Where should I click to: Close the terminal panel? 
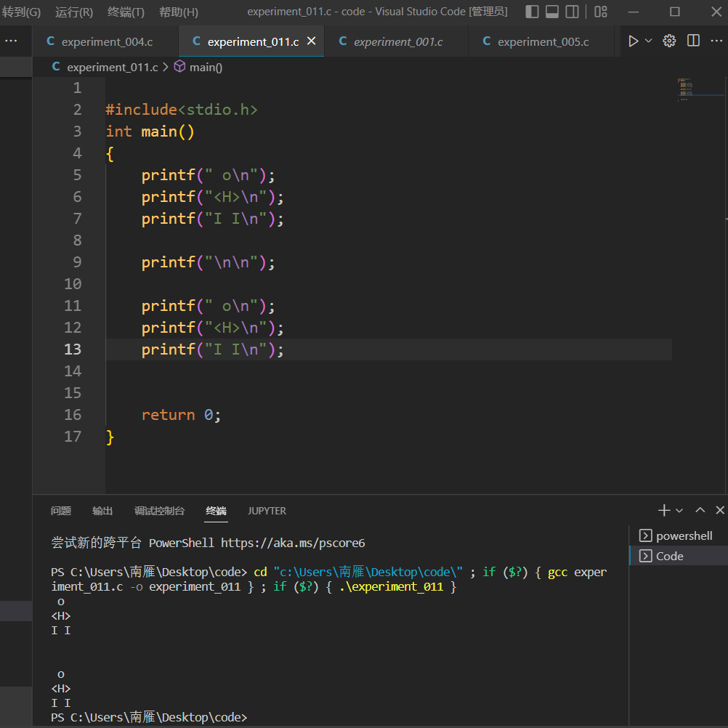point(720,511)
